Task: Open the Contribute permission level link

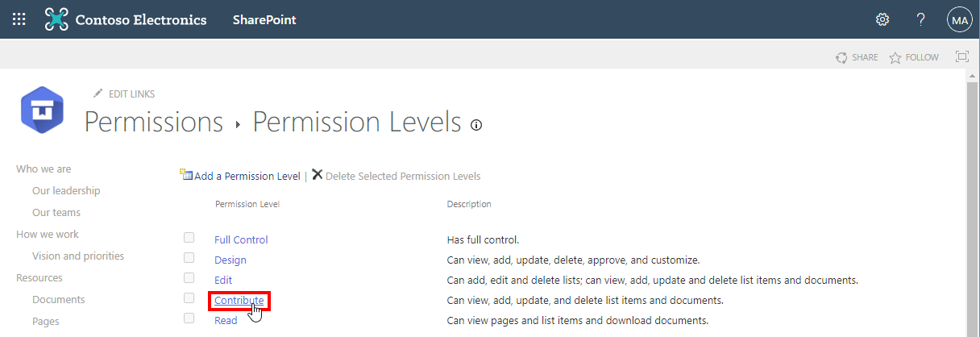Action: coord(239,301)
